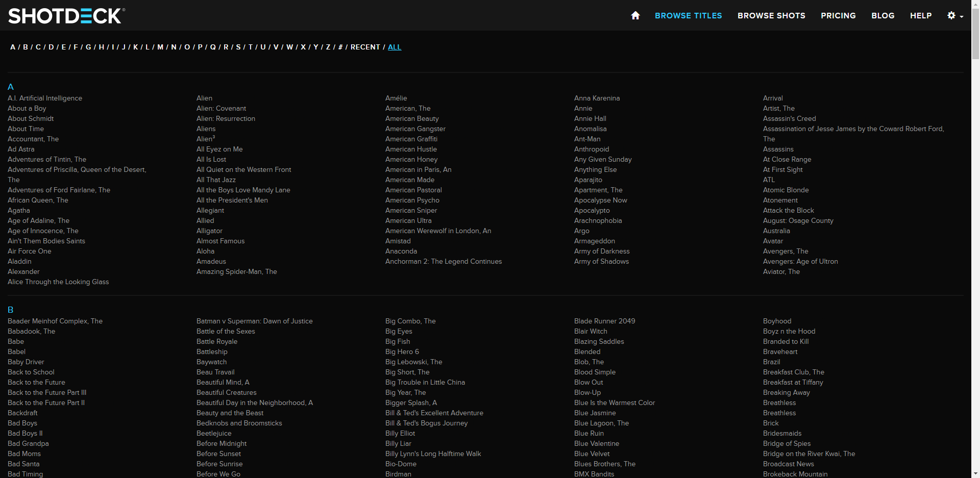Viewport: 980px width, 478px height.
Task: Go to home via house icon
Action: 635,15
